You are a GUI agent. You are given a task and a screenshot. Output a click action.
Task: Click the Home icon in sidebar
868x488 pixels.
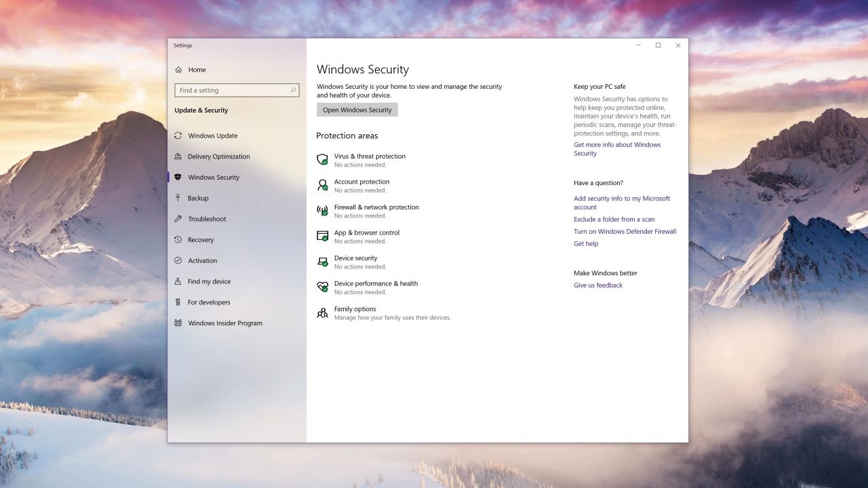point(178,70)
